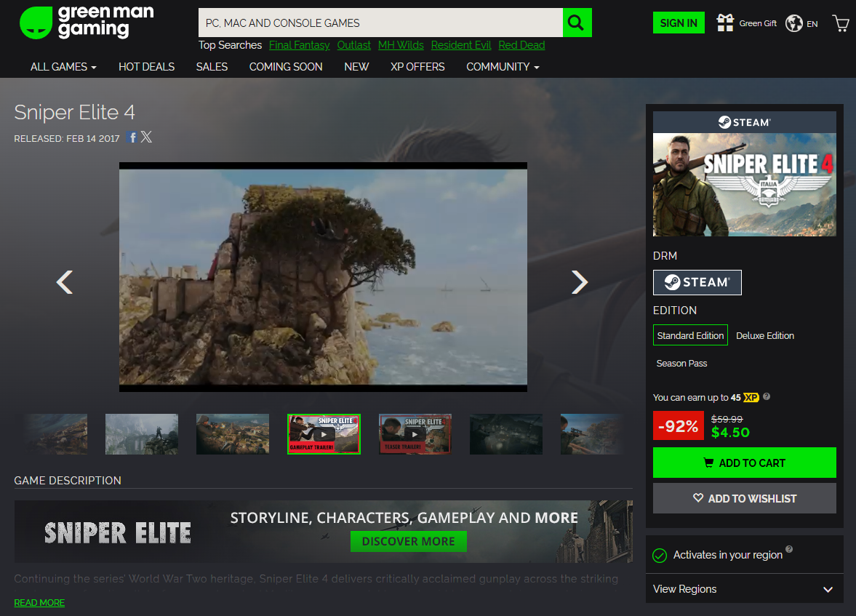Open Final Fantasy top search link
Viewport: 856px width, 616px height.
click(299, 45)
